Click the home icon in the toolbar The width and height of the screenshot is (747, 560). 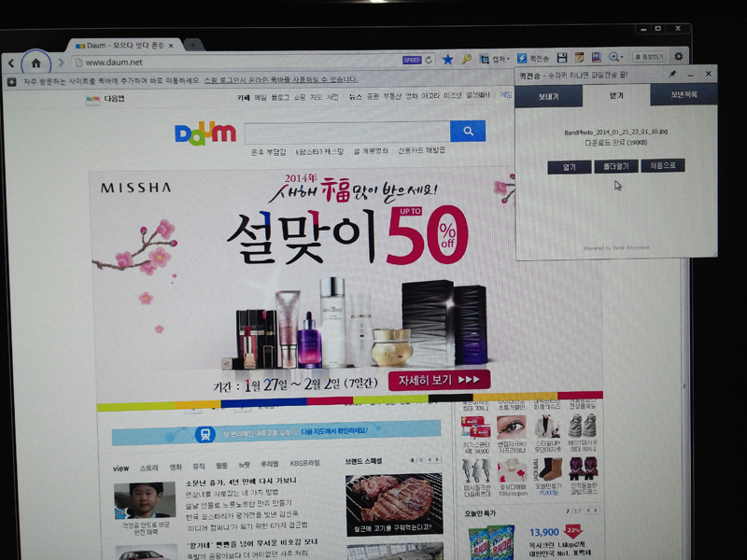36,63
